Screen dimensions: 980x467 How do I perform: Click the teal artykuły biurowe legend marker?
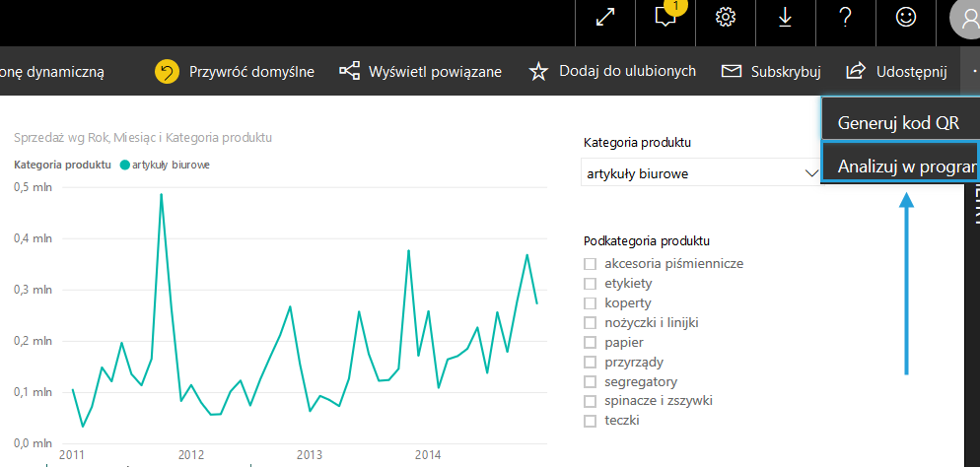tap(124, 165)
